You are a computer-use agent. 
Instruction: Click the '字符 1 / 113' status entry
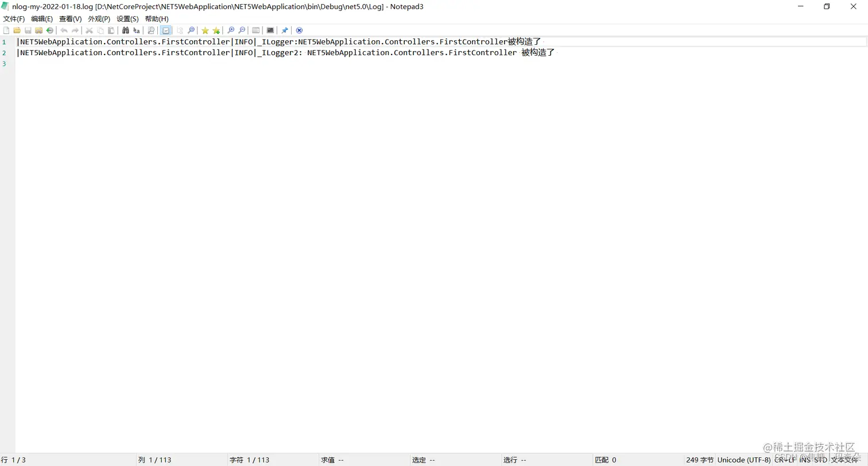249,460
